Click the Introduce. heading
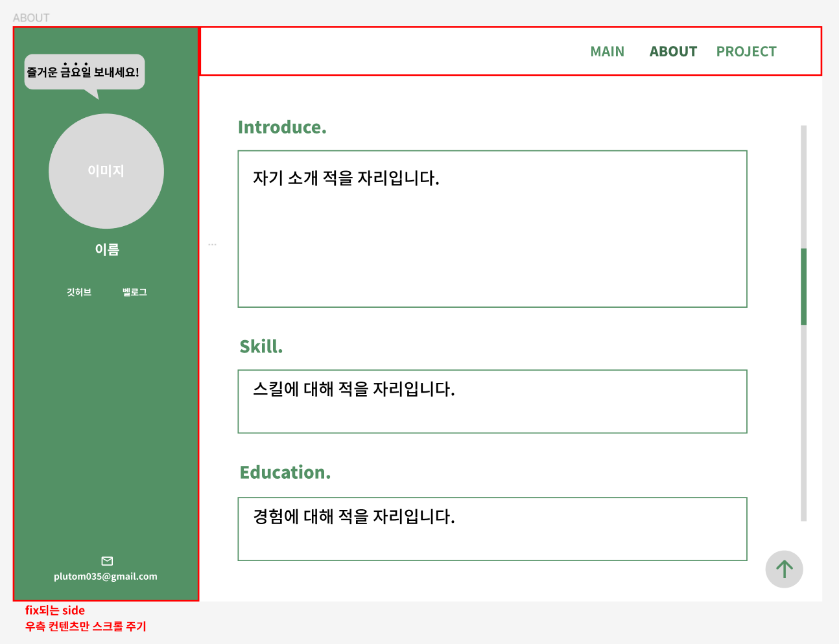This screenshot has width=839, height=644. point(282,127)
